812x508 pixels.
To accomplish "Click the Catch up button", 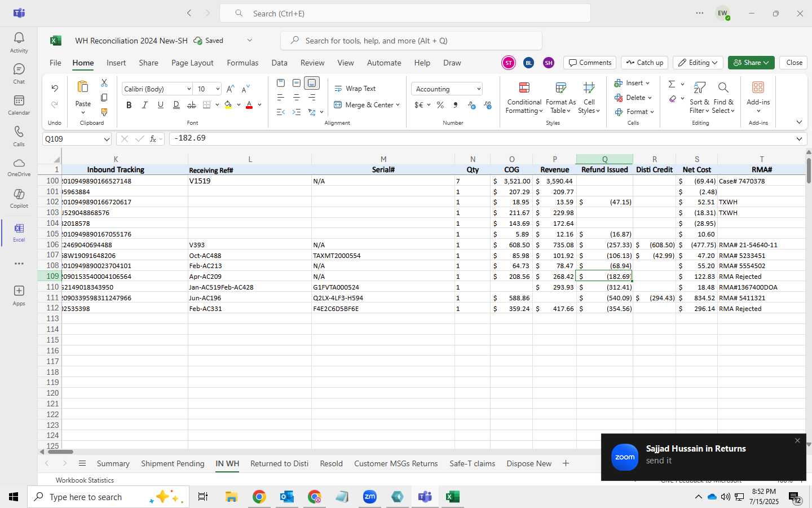I will coord(645,63).
